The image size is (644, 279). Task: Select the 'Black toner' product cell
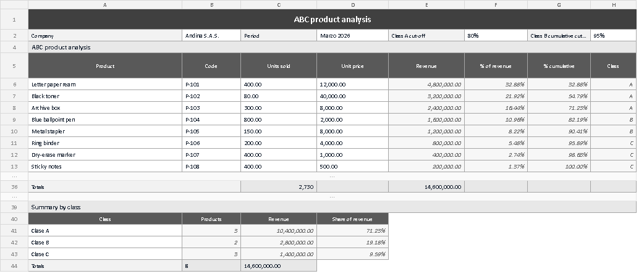click(105, 96)
